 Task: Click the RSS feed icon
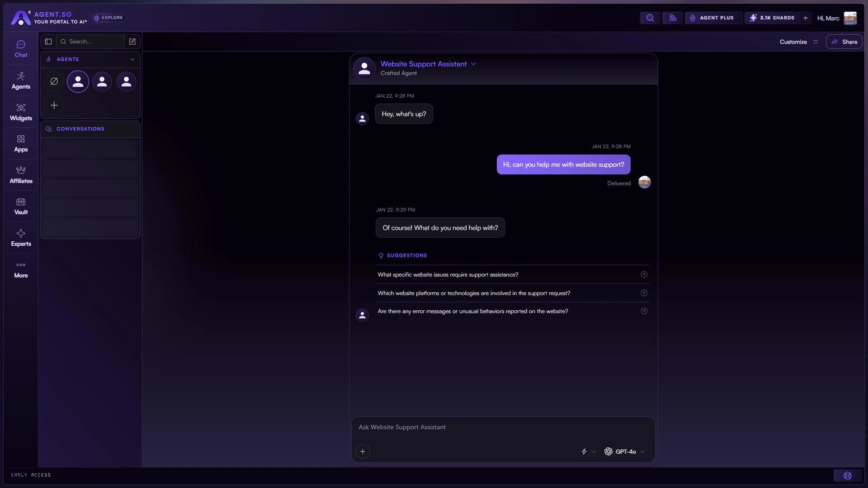672,18
